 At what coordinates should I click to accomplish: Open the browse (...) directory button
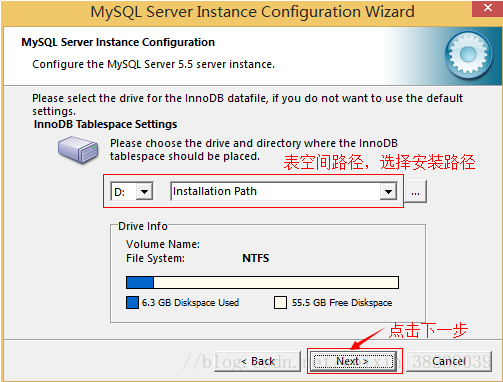415,191
